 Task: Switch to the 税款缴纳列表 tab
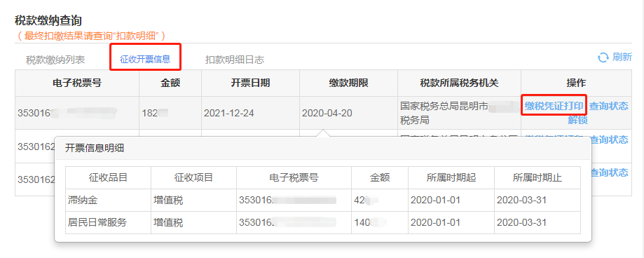click(x=55, y=60)
